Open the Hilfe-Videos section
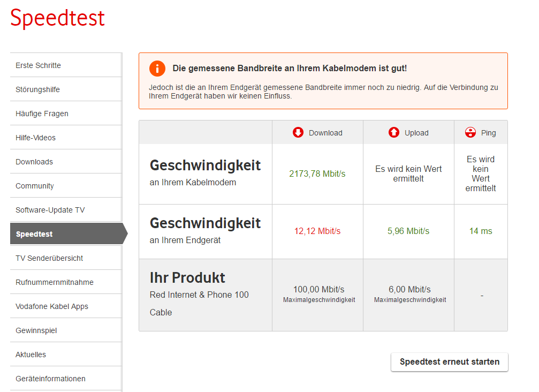Image resolution: width=539 pixels, height=392 pixels. point(35,138)
